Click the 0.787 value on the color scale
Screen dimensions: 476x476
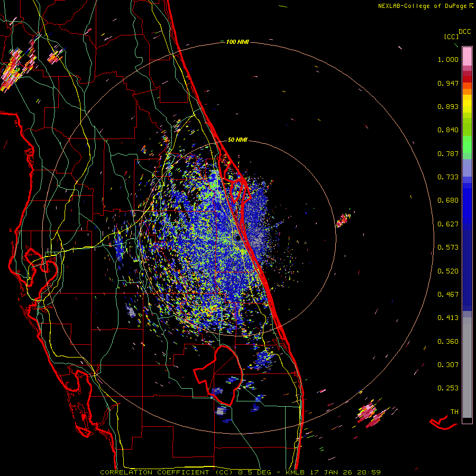(x=448, y=154)
